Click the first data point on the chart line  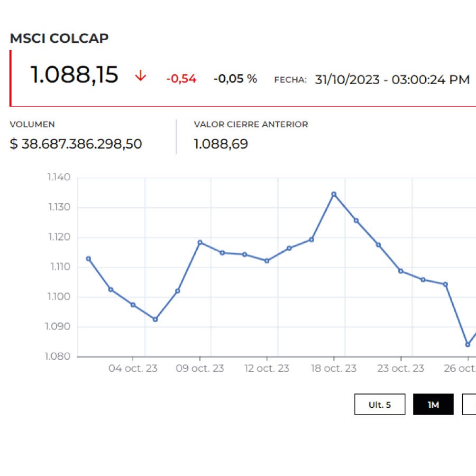point(87,259)
